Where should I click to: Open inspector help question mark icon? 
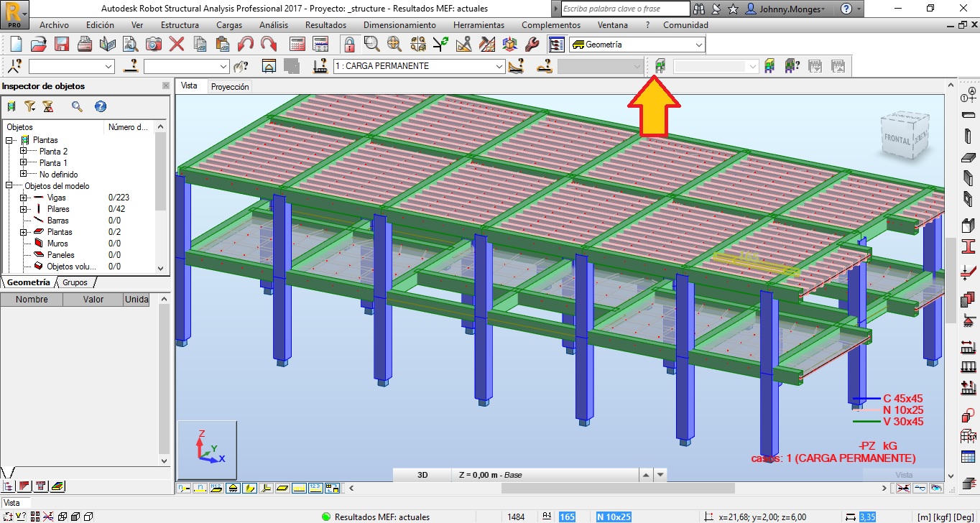pyautogui.click(x=101, y=106)
